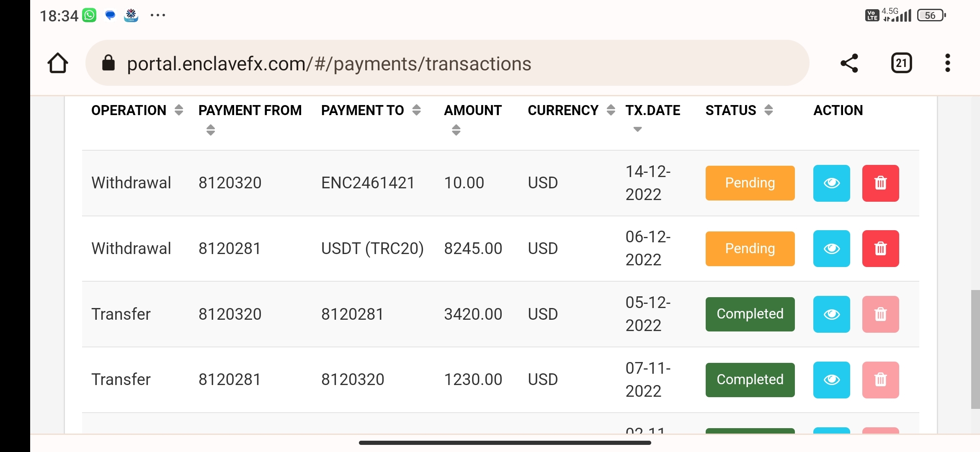
Task: Click Completed badge of 05-12-2022 transfer
Action: pyautogui.click(x=750, y=314)
